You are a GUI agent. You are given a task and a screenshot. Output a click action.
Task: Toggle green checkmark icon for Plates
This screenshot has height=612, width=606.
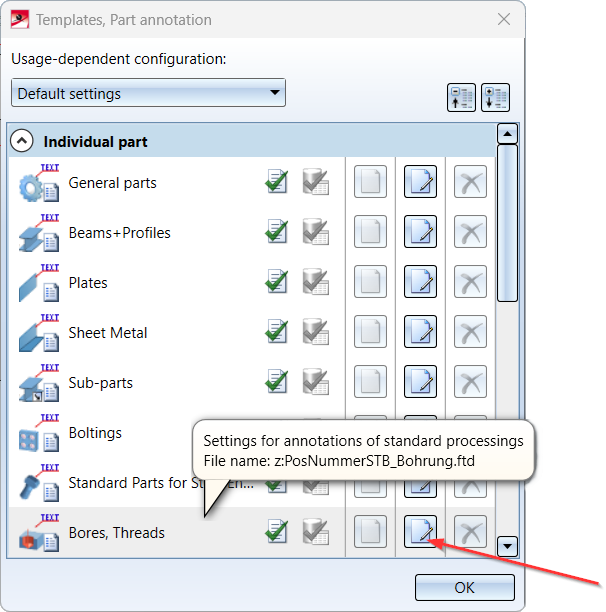tap(277, 281)
